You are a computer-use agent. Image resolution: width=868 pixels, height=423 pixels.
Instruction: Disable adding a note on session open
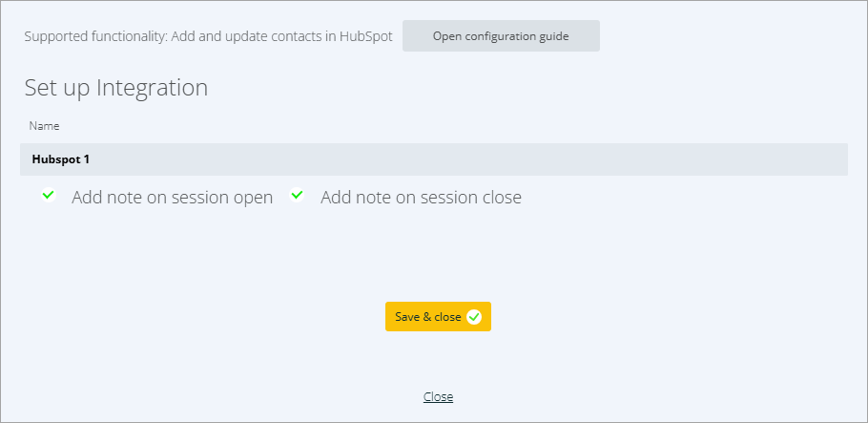[49, 196]
